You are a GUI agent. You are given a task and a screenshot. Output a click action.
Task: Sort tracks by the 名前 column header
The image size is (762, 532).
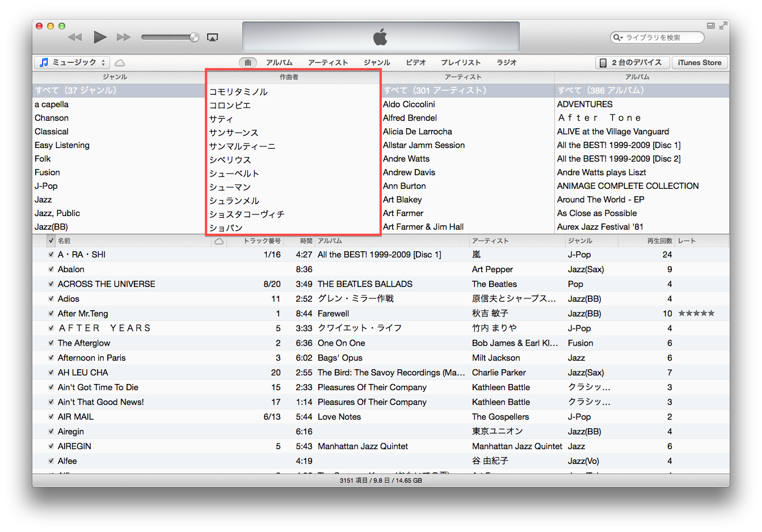click(x=133, y=241)
